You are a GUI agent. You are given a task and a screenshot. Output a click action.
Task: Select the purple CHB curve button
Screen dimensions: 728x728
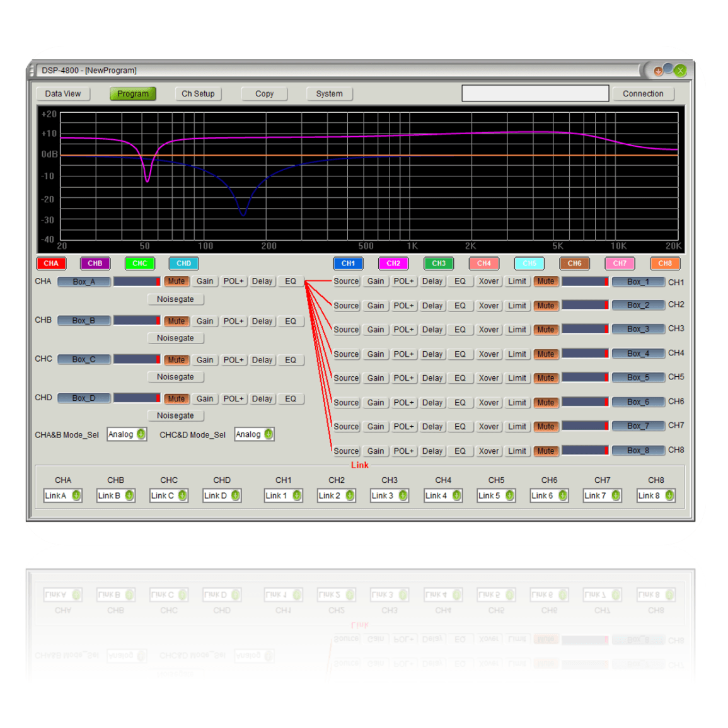pos(95,263)
